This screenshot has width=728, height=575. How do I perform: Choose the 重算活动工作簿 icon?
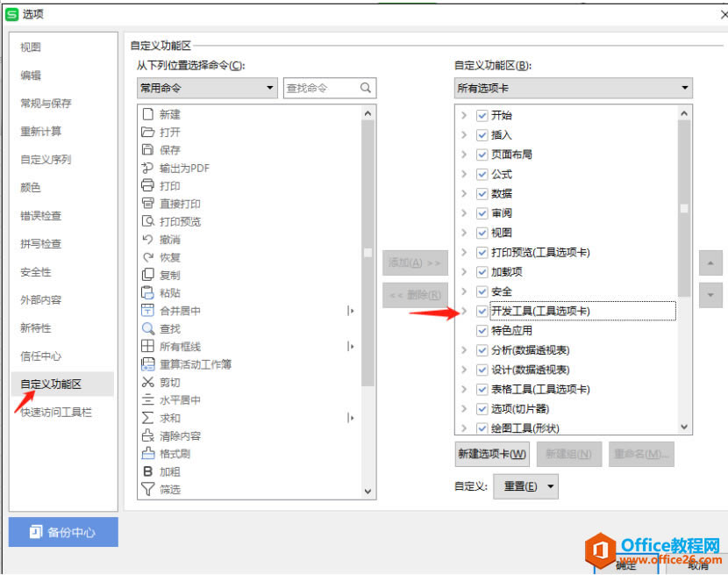(147, 364)
